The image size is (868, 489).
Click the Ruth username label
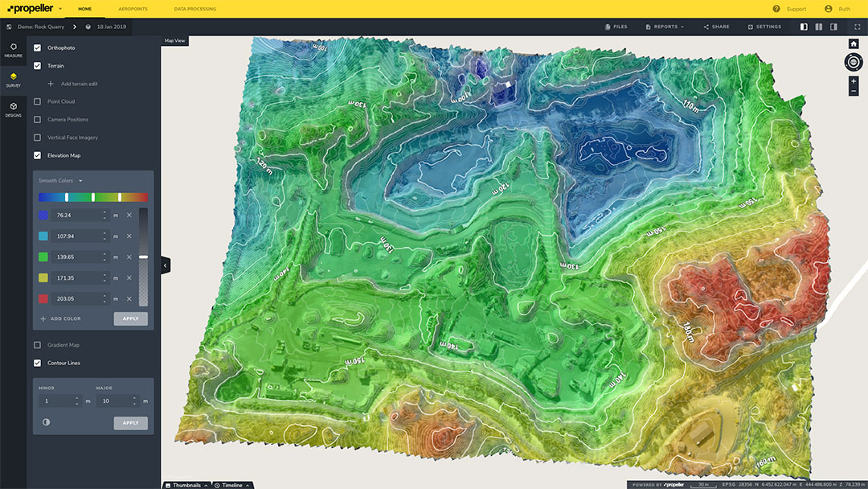[x=844, y=9]
